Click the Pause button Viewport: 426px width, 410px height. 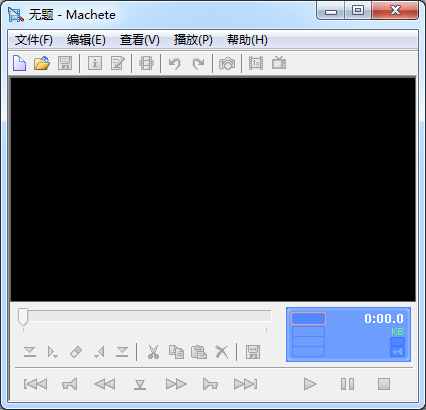[x=347, y=384]
